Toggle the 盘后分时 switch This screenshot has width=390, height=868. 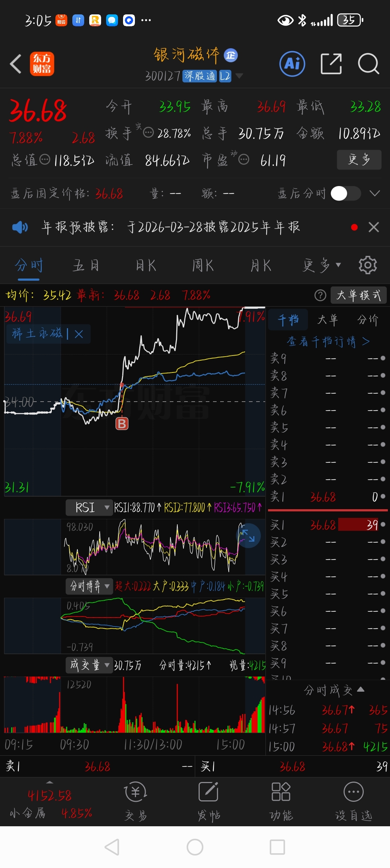pos(346,194)
